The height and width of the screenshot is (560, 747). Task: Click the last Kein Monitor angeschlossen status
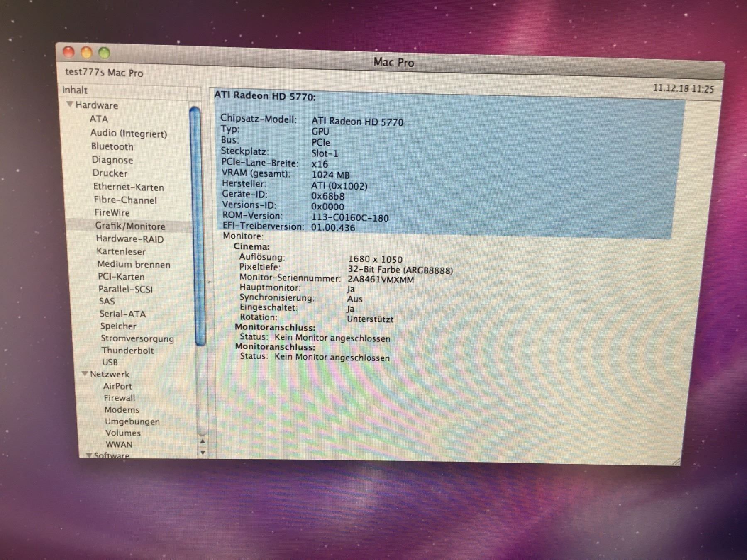332,358
